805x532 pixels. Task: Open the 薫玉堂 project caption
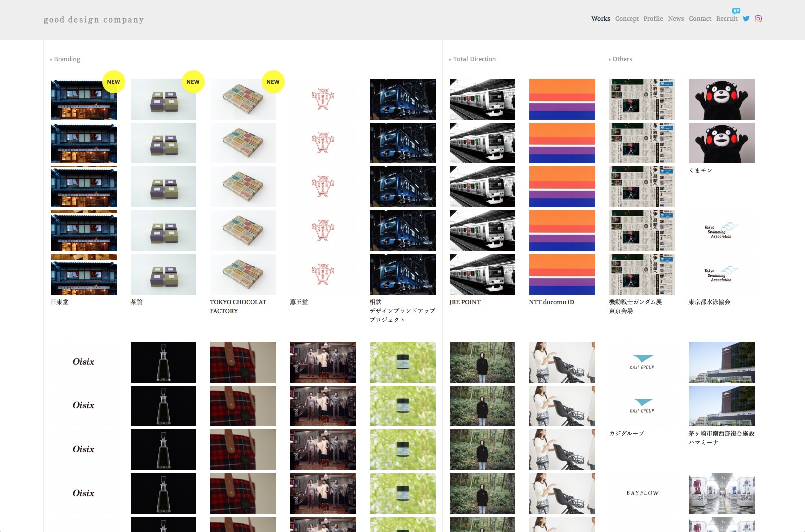[x=299, y=302]
